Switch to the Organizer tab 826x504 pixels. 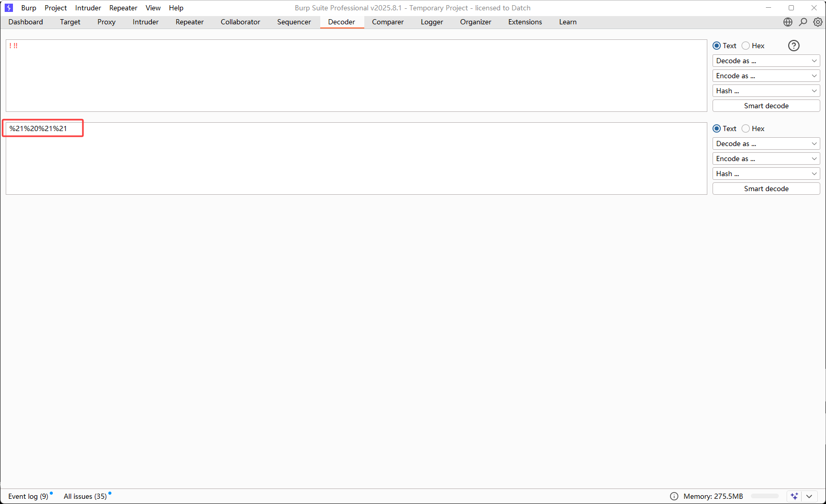click(x=476, y=22)
